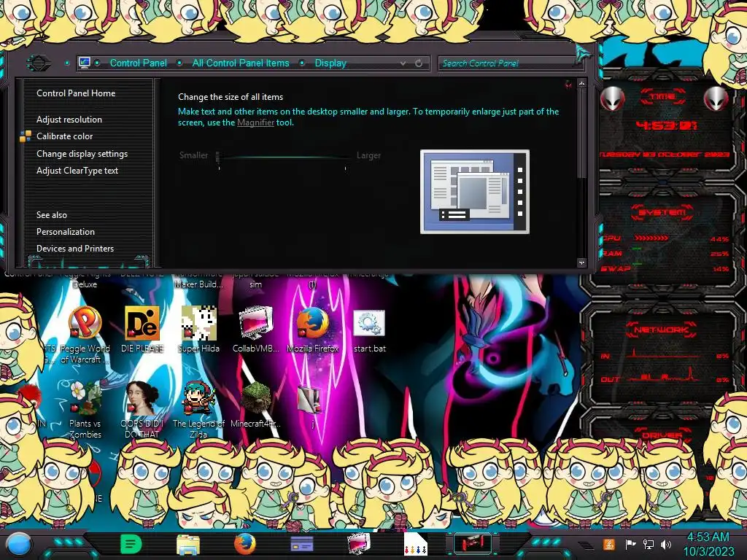Go to Control Panel Home

click(76, 93)
